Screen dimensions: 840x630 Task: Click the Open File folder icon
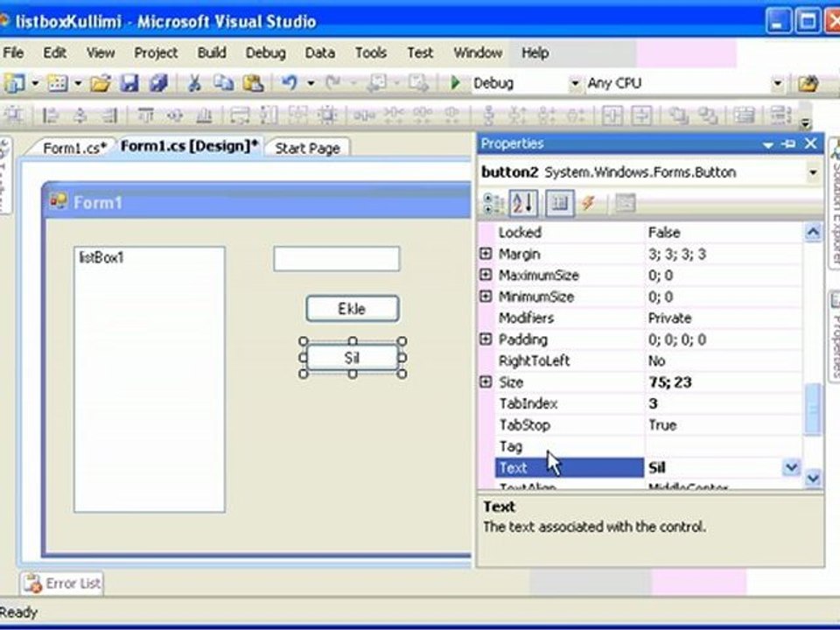[100, 83]
